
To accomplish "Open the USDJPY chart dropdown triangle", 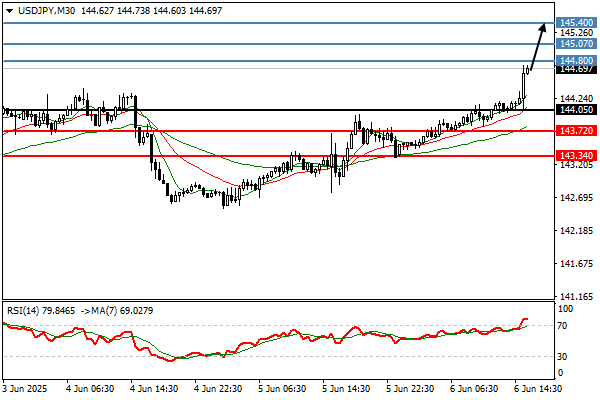I will point(10,11).
